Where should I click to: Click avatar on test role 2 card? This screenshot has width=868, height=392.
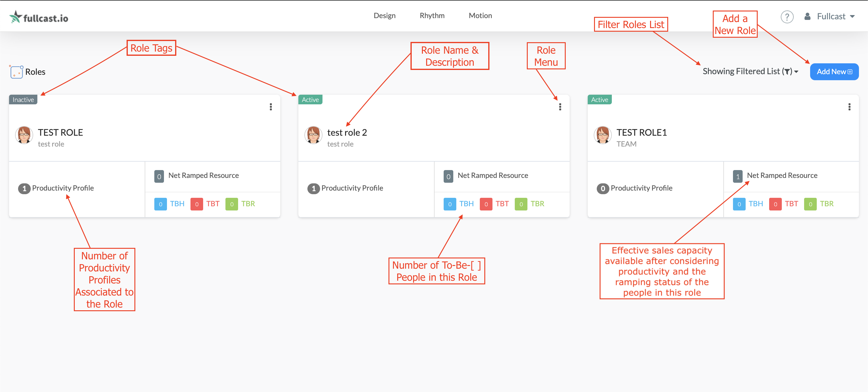tap(313, 135)
